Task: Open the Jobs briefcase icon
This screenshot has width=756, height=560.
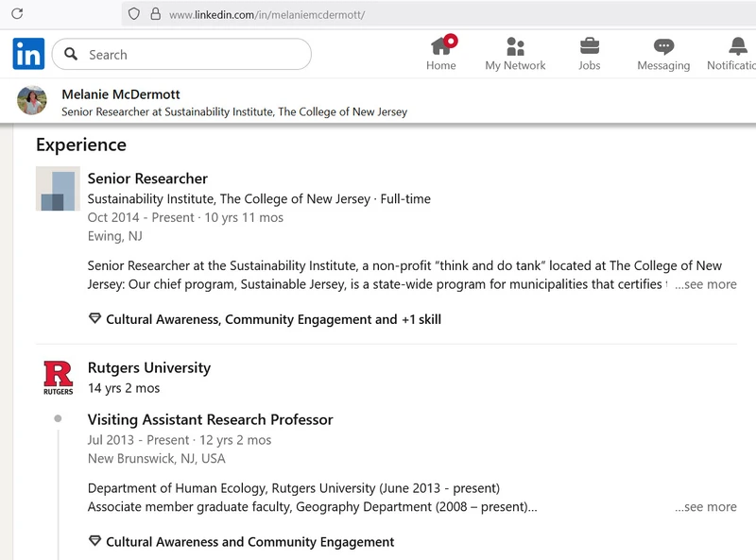Action: click(x=589, y=46)
